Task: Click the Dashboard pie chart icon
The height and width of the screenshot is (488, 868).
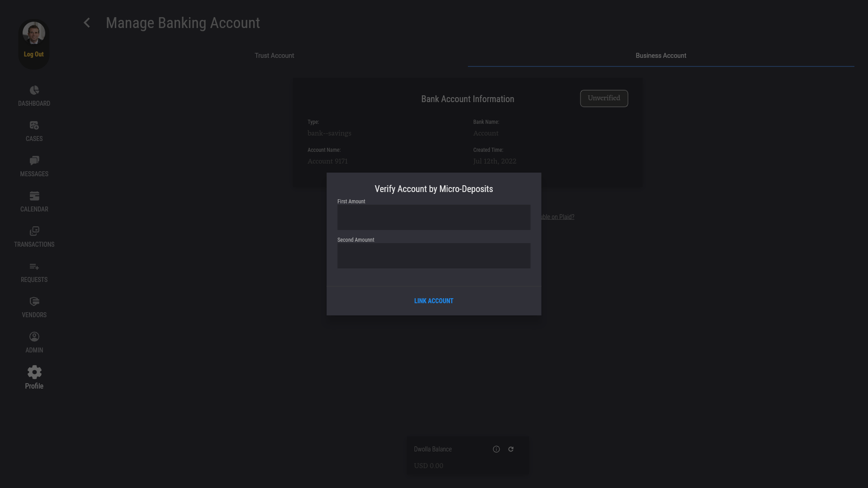Action: click(34, 90)
